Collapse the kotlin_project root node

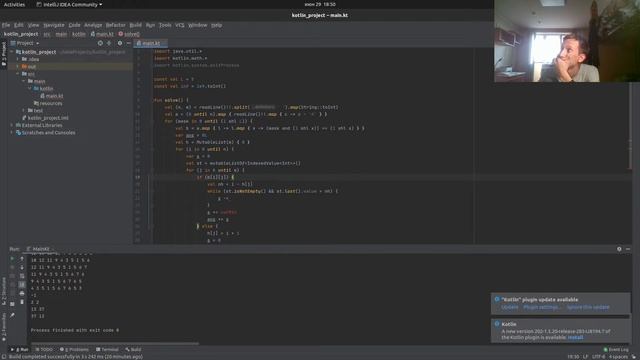(12, 52)
